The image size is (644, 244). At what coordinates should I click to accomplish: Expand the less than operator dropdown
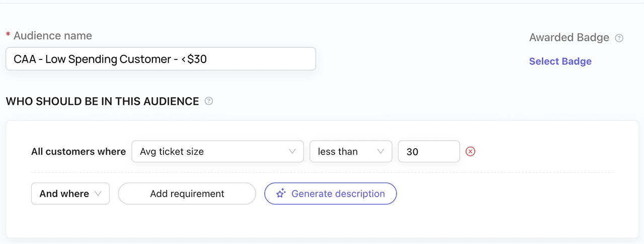click(x=351, y=151)
